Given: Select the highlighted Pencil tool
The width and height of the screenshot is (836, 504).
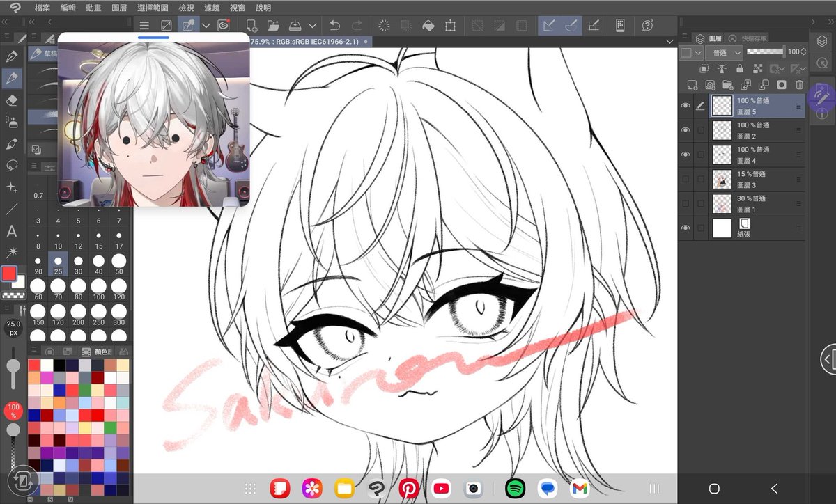Looking at the screenshot, I should click(11, 79).
